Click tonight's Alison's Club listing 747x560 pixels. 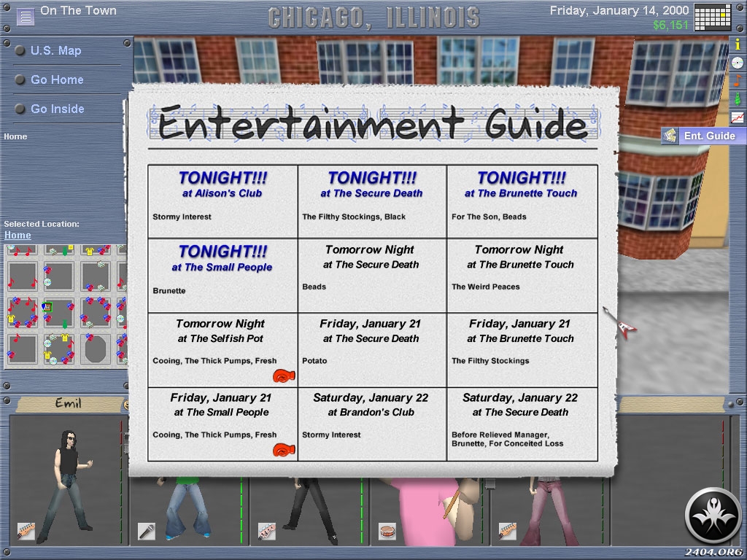[222, 193]
